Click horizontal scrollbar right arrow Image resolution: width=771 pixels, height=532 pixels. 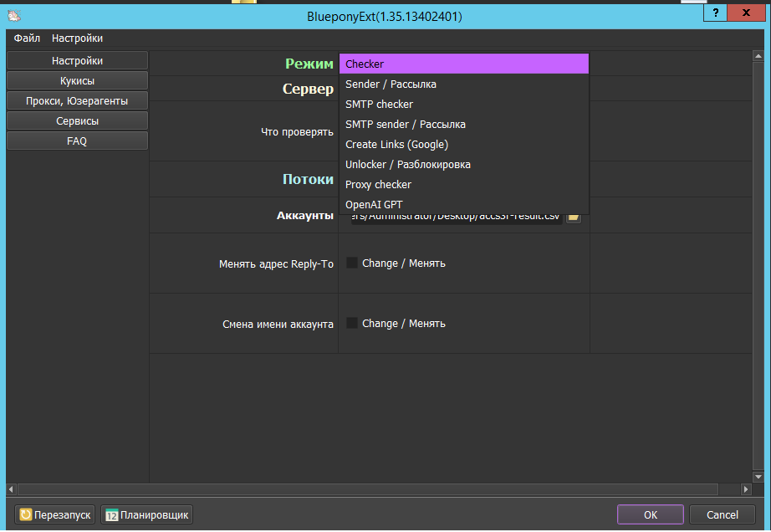pos(746,489)
